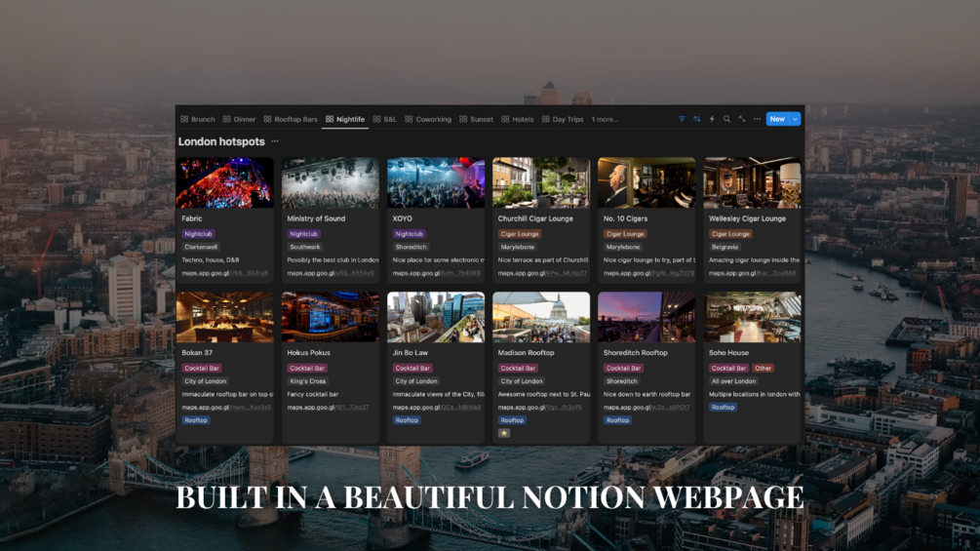Switch to the Day Trips tab
This screenshot has width=980, height=551.
pyautogui.click(x=563, y=119)
